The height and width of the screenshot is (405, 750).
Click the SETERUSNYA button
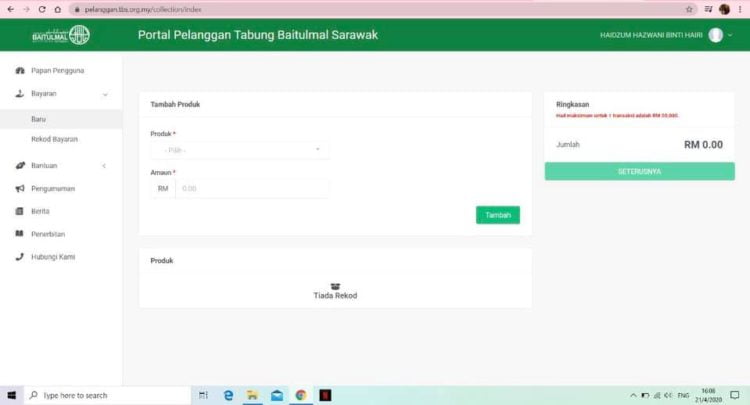point(640,171)
